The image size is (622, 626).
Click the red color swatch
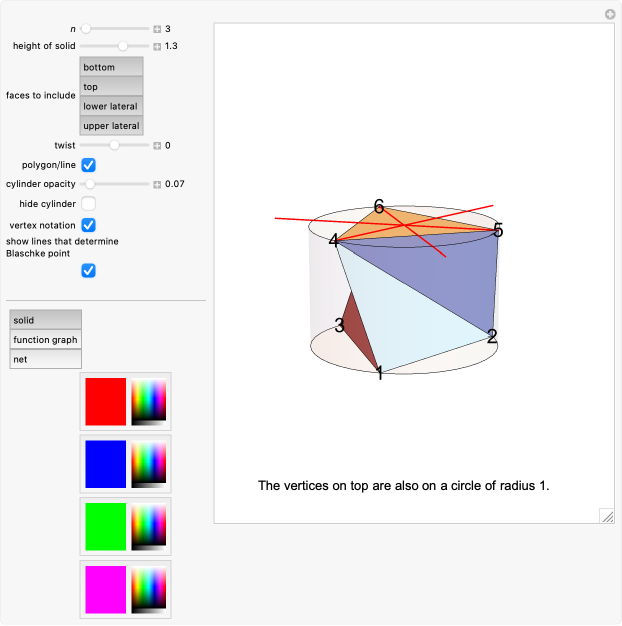pos(106,401)
